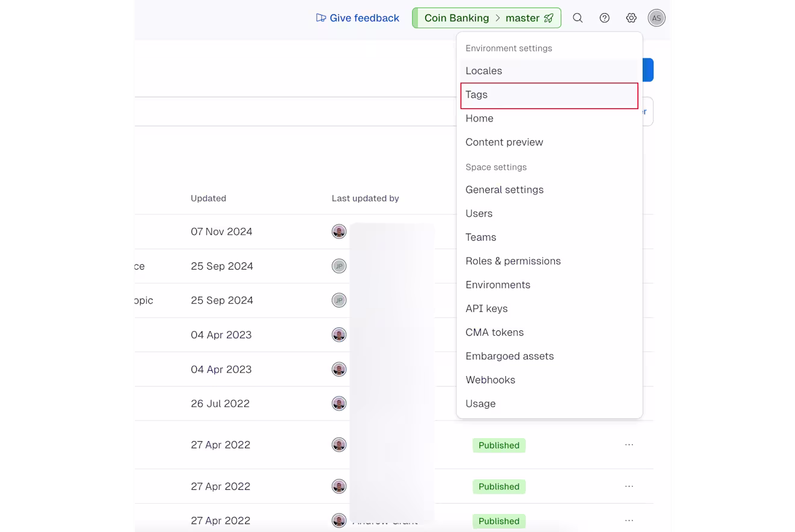Select Embargoed assets

pos(549,356)
